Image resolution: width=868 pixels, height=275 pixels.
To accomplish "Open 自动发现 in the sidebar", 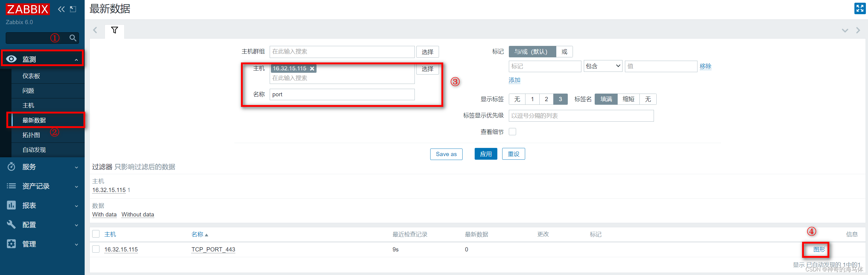I will tap(34, 150).
